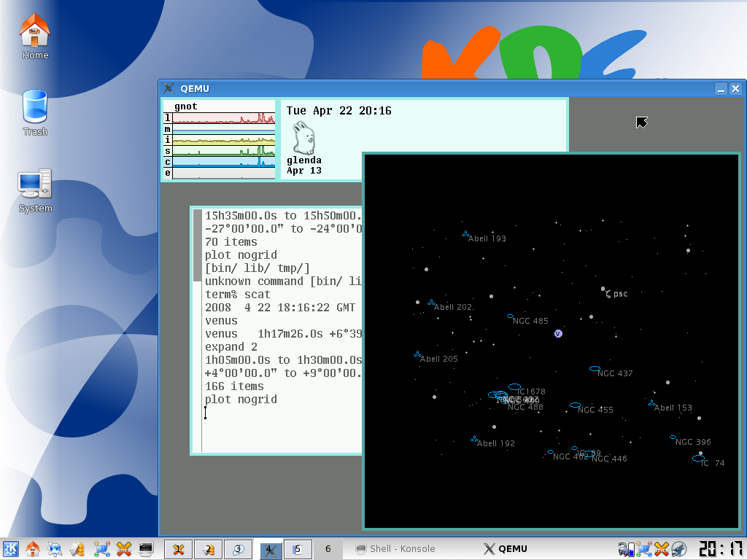Launch the Konsole terminal from the panel
This screenshot has width=747, height=560.
pos(146,549)
